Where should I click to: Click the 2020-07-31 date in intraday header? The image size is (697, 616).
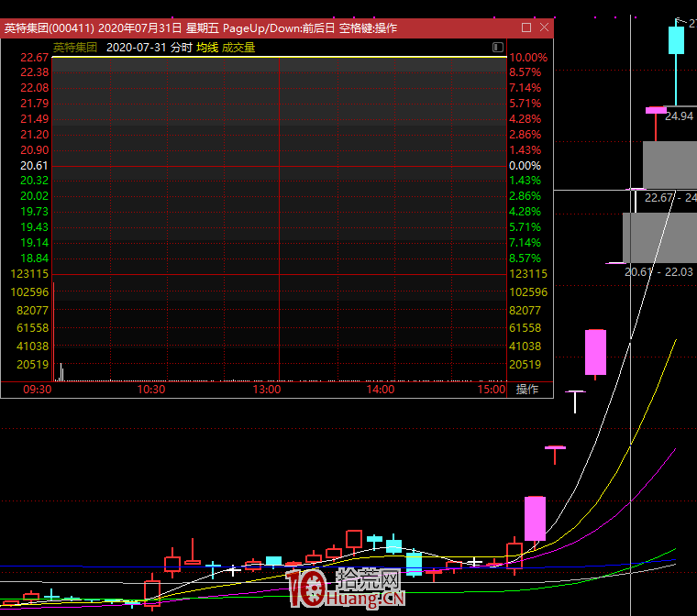click(136, 47)
